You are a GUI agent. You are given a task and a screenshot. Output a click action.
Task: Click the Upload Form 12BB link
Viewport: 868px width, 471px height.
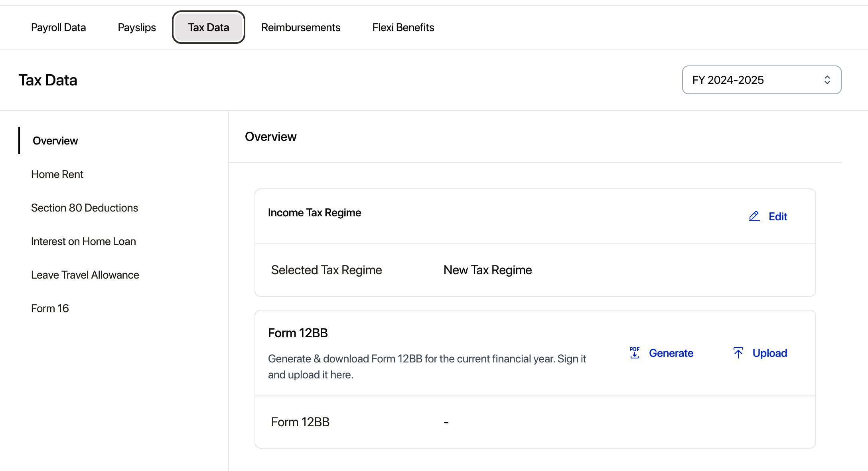tap(769, 353)
